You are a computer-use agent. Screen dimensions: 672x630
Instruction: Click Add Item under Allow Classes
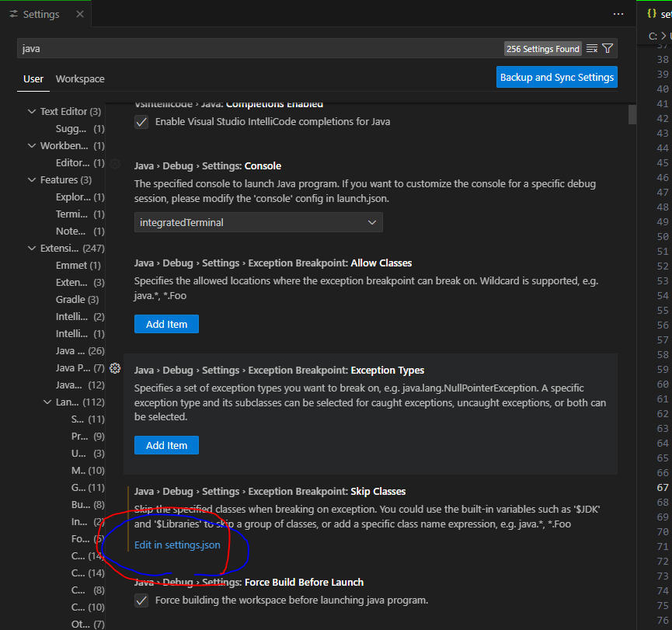[x=166, y=324]
